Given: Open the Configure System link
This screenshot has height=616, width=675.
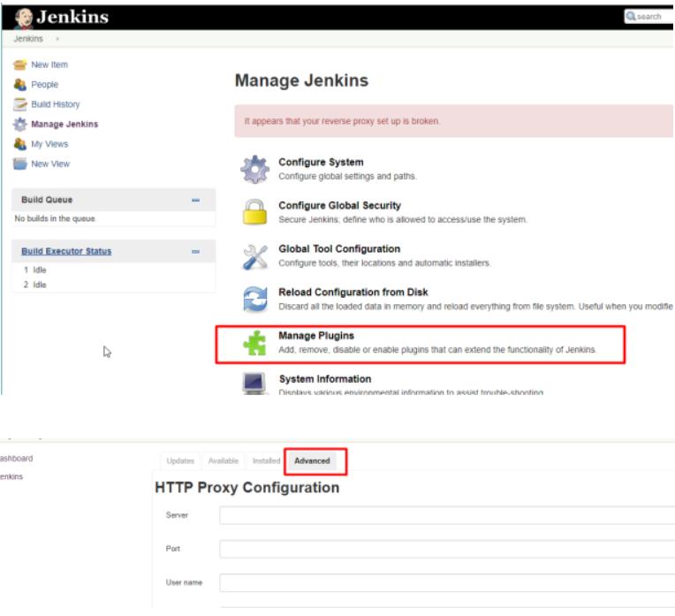Looking at the screenshot, I should [x=321, y=163].
